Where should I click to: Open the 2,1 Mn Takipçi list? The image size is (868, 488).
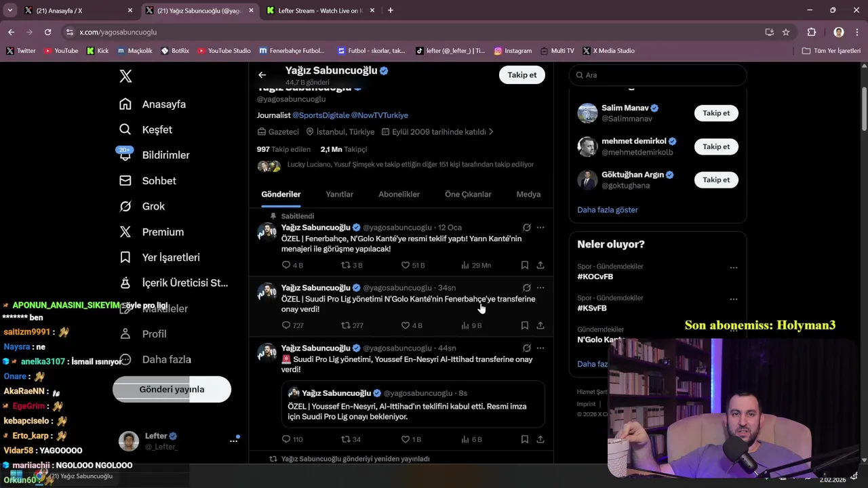tap(344, 149)
